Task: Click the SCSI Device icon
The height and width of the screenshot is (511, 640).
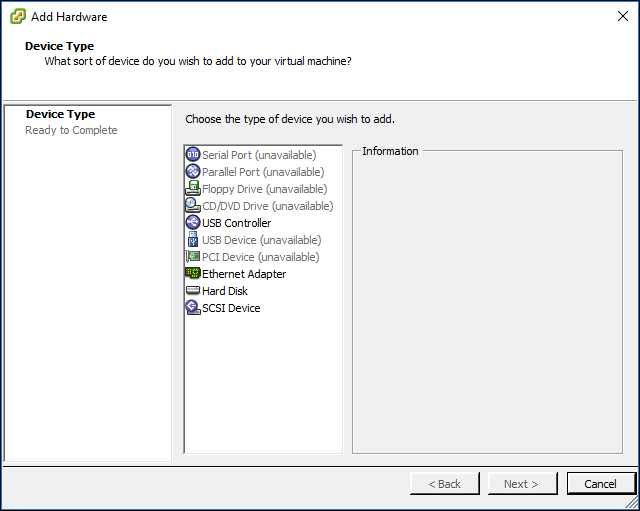Action: pyautogui.click(x=193, y=307)
